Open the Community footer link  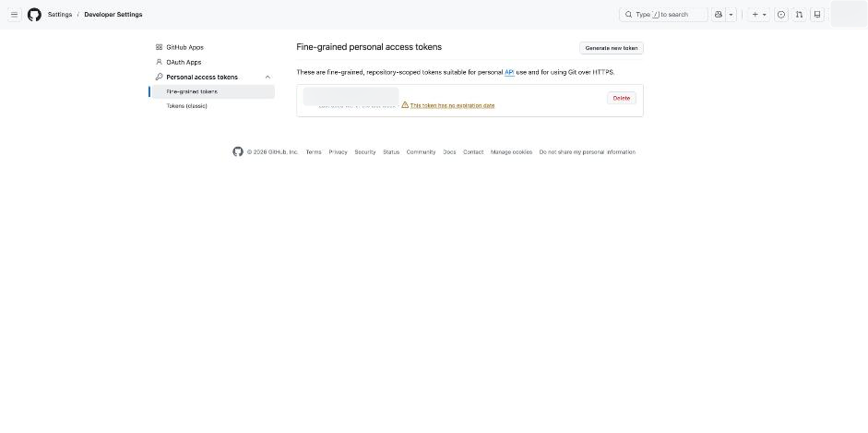pos(421,151)
